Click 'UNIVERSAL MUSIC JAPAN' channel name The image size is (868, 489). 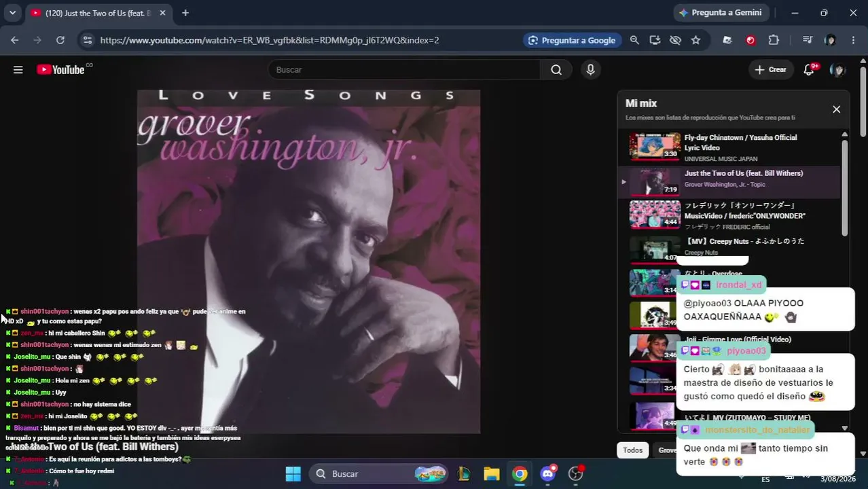tap(721, 159)
